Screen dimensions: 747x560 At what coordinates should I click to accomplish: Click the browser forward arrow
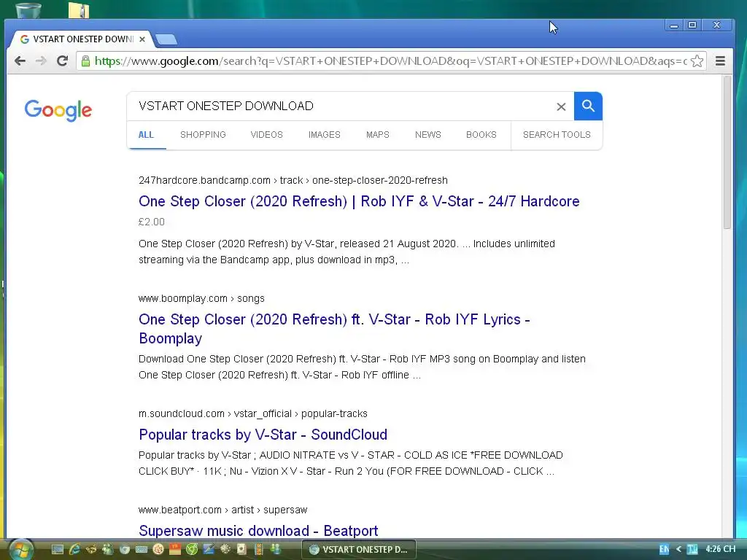point(41,61)
